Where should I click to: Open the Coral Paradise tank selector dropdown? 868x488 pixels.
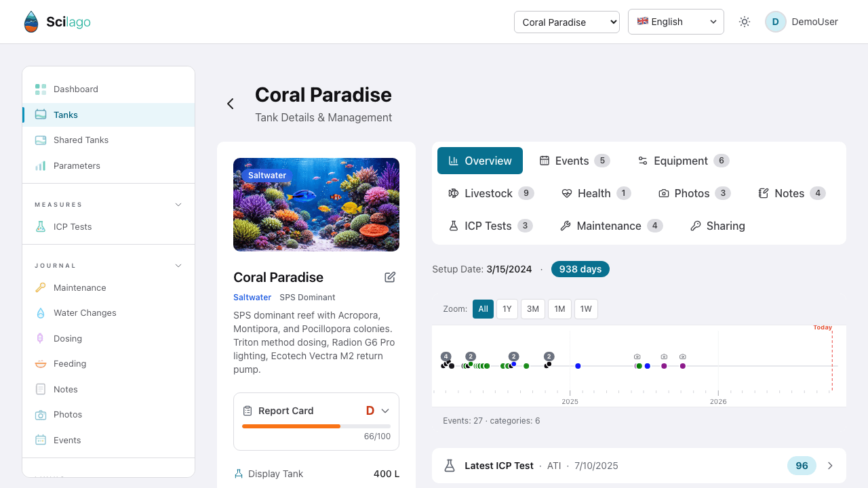click(567, 22)
